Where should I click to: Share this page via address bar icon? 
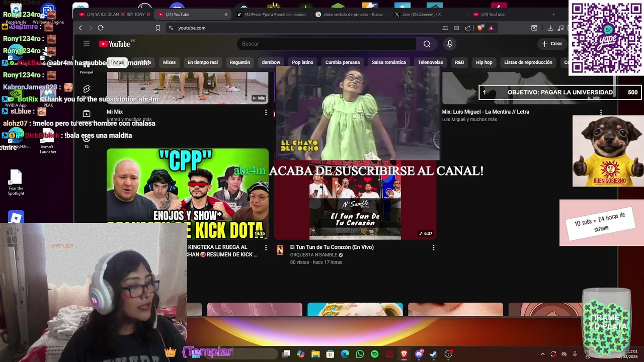(x=468, y=28)
